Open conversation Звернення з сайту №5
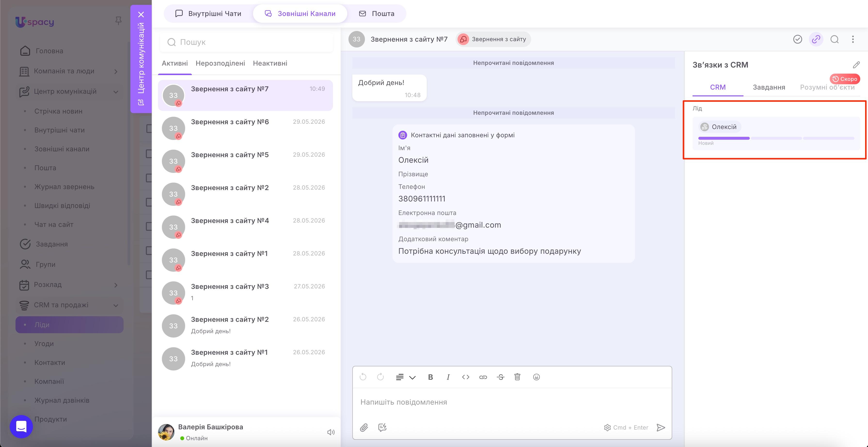This screenshot has height=447, width=868. click(245, 161)
